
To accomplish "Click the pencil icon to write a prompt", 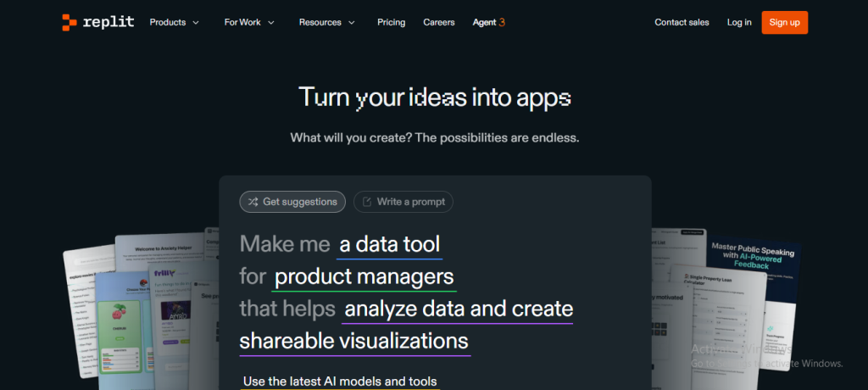I will click(367, 202).
